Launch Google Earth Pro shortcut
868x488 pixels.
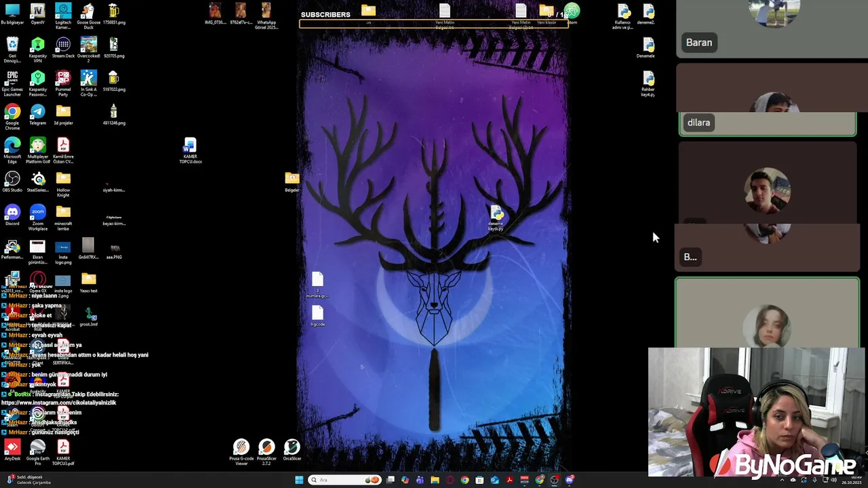(38, 452)
